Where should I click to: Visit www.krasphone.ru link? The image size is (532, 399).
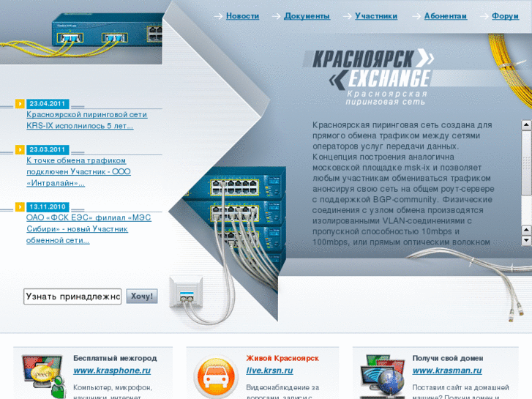(x=112, y=370)
